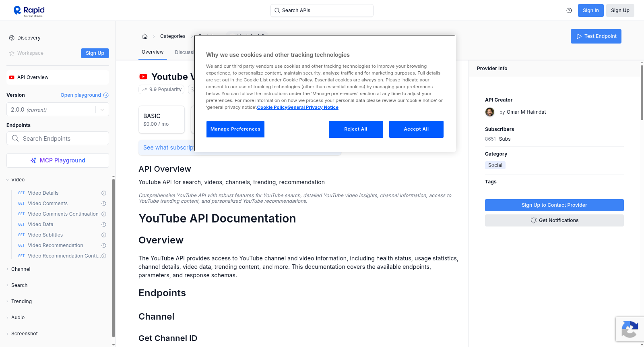Open the Video Data endpoint
644x347 pixels.
(x=40, y=224)
